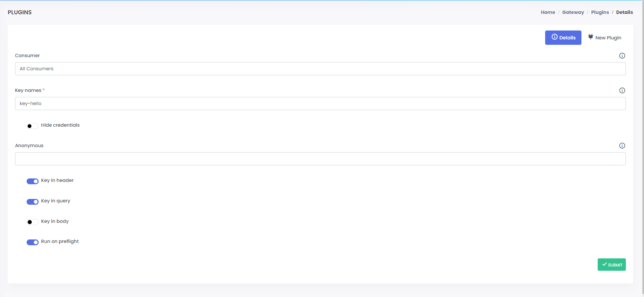Open the All Consumers dropdown
The height and width of the screenshot is (297, 644).
click(x=320, y=69)
